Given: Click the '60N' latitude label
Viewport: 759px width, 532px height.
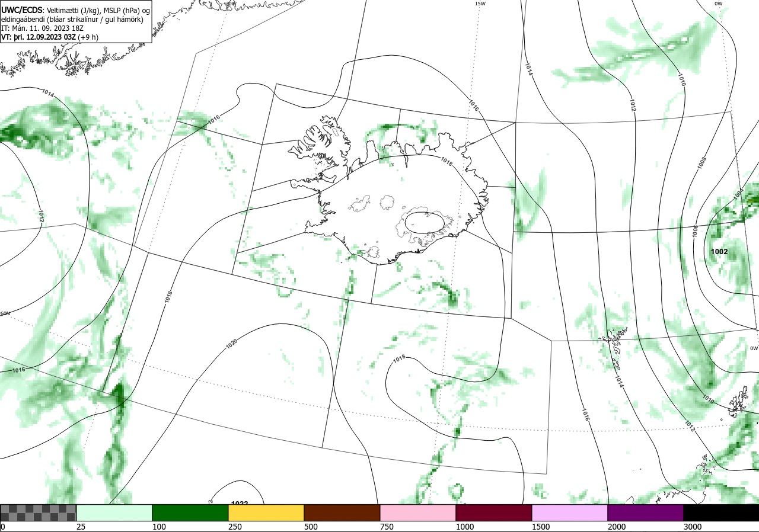Looking at the screenshot, I should (x=5, y=313).
